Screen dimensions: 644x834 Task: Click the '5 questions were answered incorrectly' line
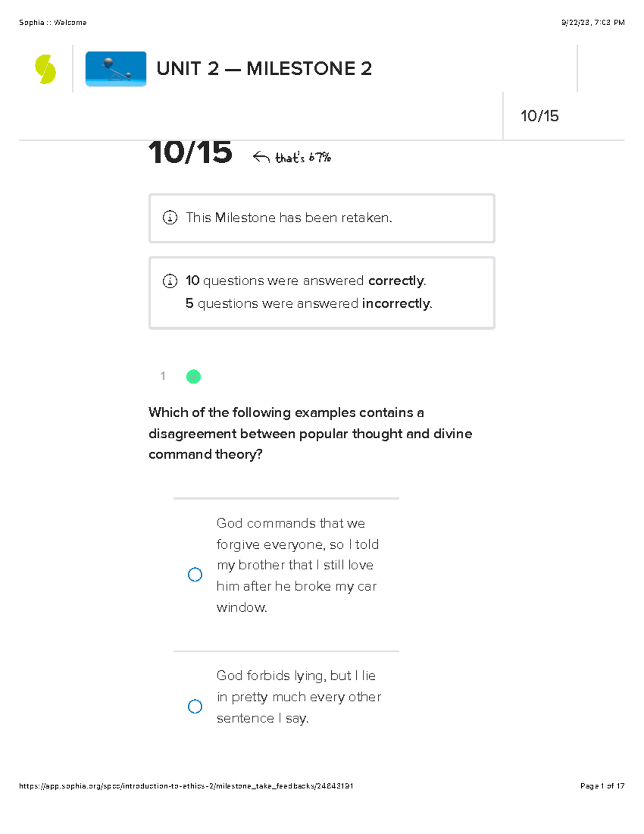[309, 303]
